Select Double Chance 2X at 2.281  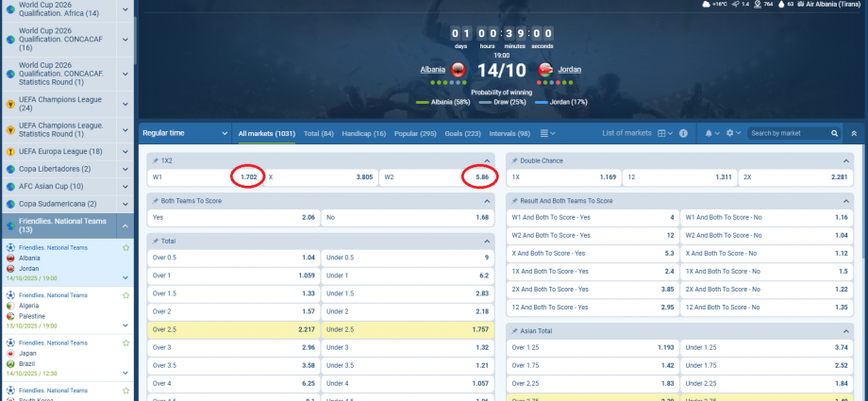pyautogui.click(x=795, y=177)
